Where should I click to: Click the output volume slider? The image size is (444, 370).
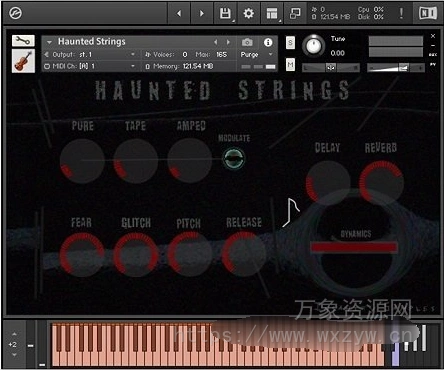396,68
